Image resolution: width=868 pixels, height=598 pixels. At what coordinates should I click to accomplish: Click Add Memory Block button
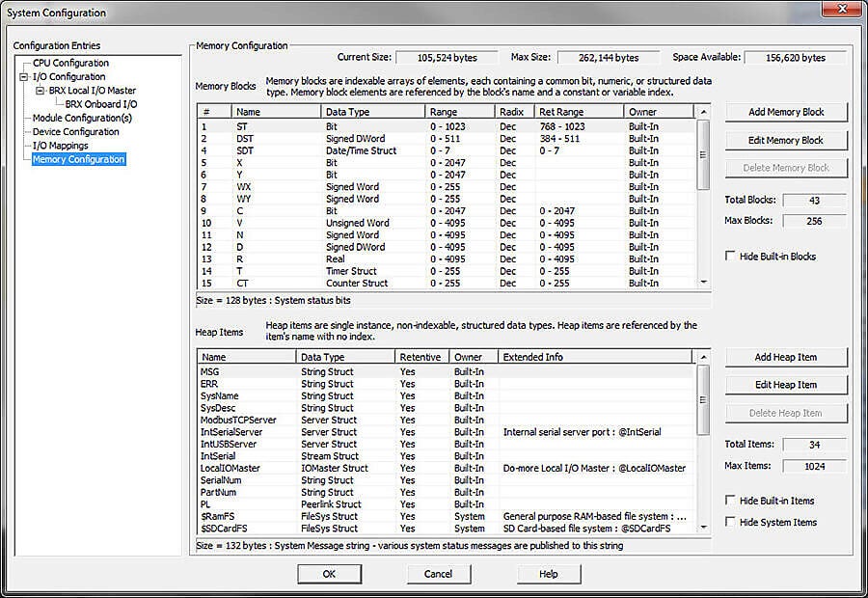[786, 112]
